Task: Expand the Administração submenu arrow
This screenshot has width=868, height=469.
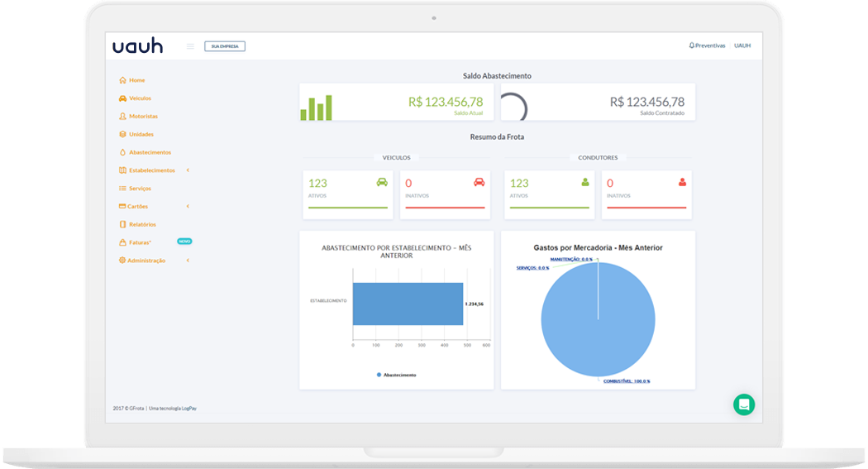Action: (188, 261)
